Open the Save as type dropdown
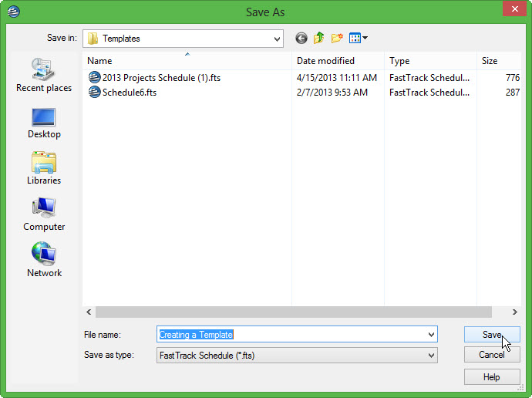This screenshot has height=398, width=532. [x=430, y=356]
